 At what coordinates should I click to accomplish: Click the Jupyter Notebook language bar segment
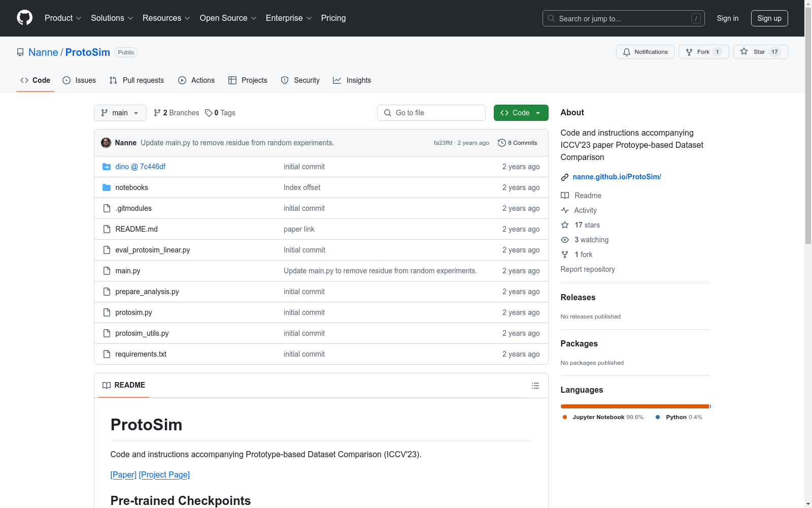pos(635,406)
